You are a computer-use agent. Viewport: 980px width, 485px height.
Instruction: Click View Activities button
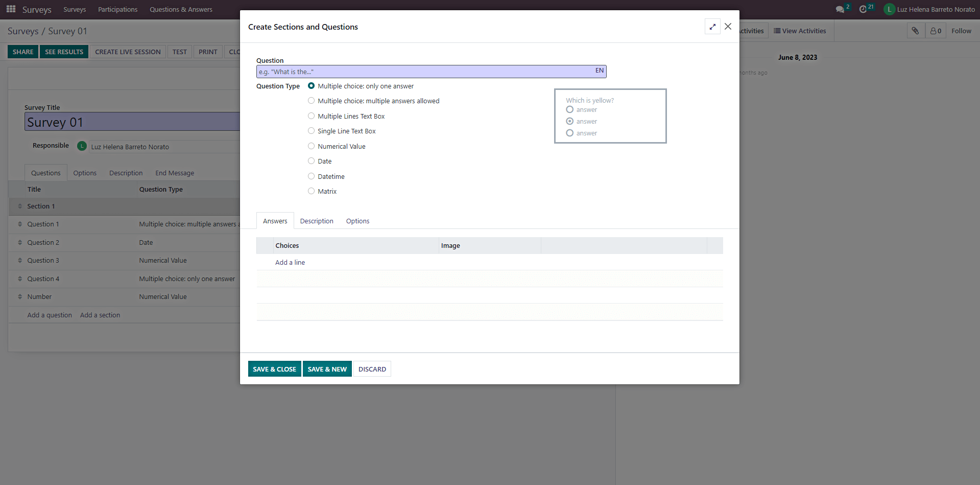800,31
